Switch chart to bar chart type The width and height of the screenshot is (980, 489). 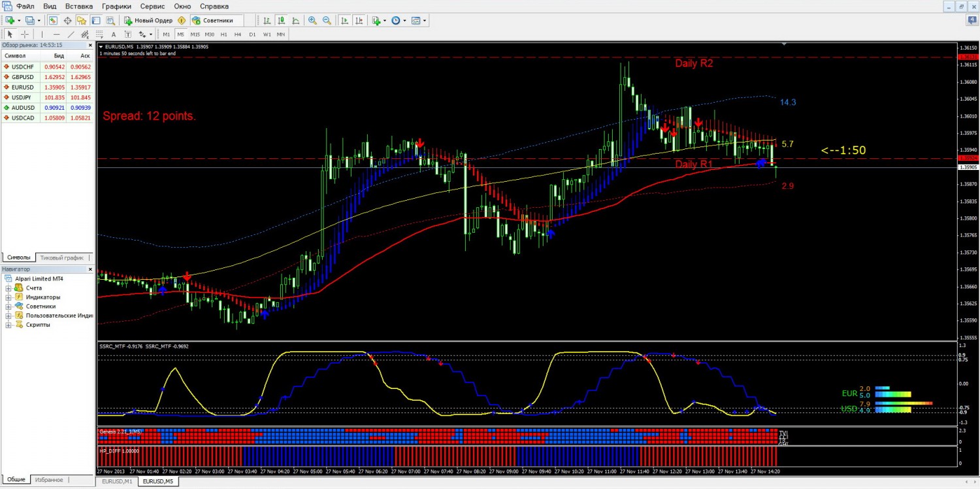coord(267,20)
